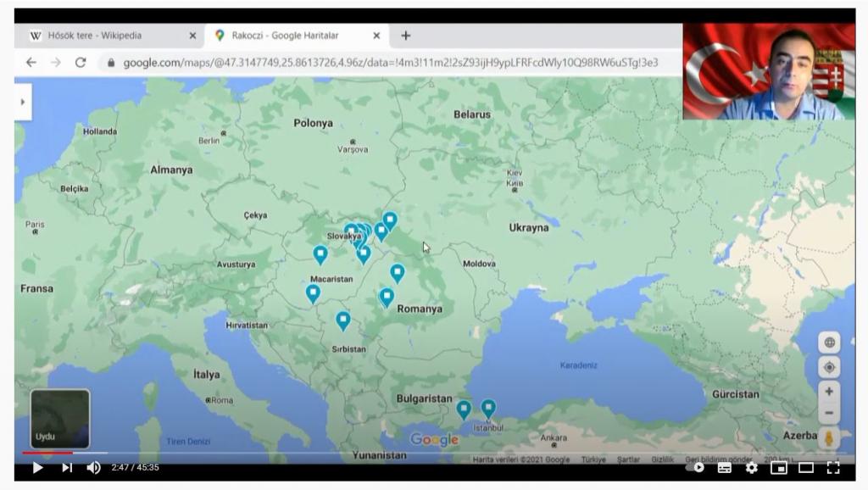868x490 pixels.
Task: Mute the video volume
Action: pos(93,468)
